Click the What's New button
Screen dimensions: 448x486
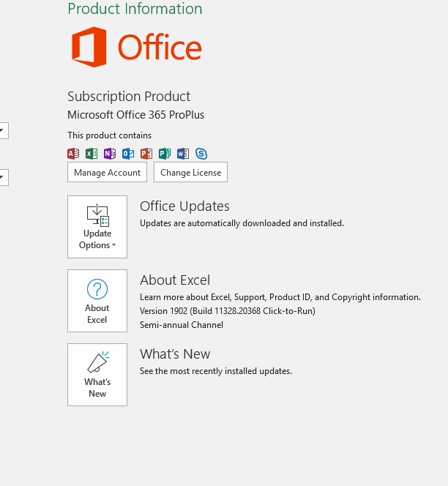97,375
